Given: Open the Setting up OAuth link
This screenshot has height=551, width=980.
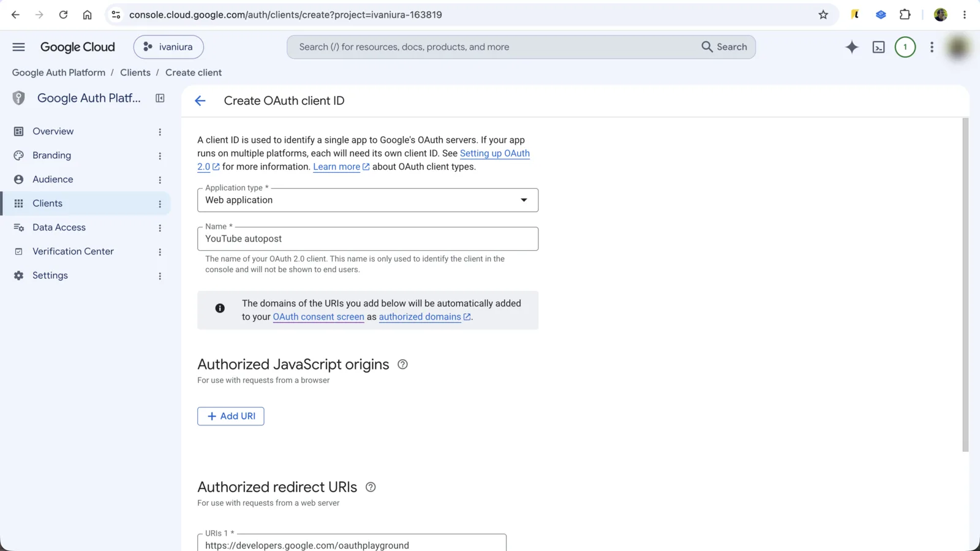Looking at the screenshot, I should pos(494,153).
